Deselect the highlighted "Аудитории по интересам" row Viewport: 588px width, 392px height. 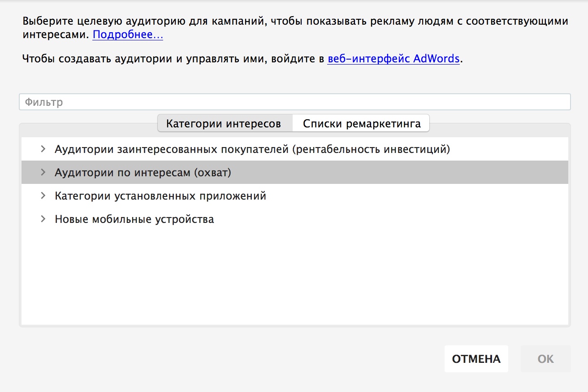point(142,172)
